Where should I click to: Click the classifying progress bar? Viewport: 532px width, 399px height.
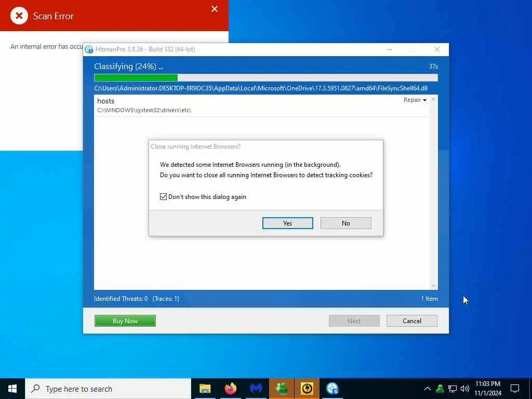265,78
